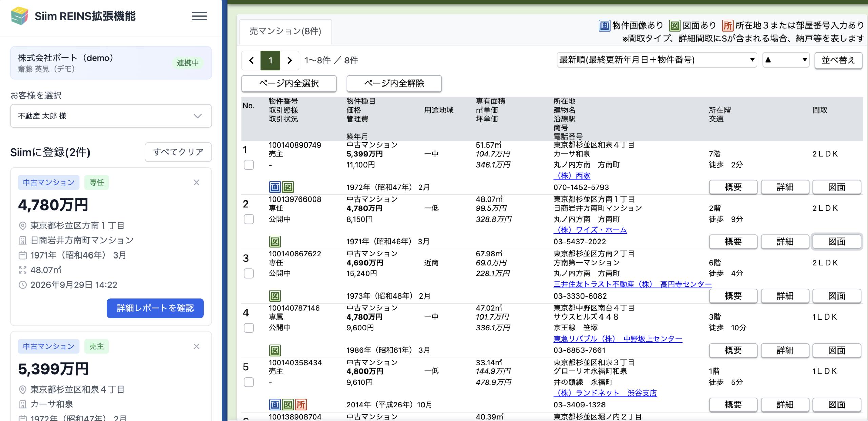
Task: Check the box for property No. 3
Action: (x=249, y=273)
